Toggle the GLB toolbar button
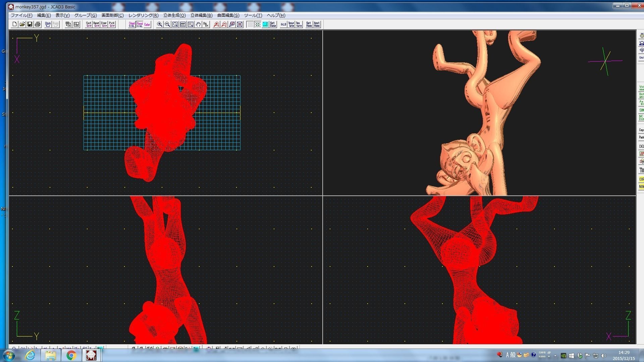The width and height of the screenshot is (644, 362). coord(283,24)
